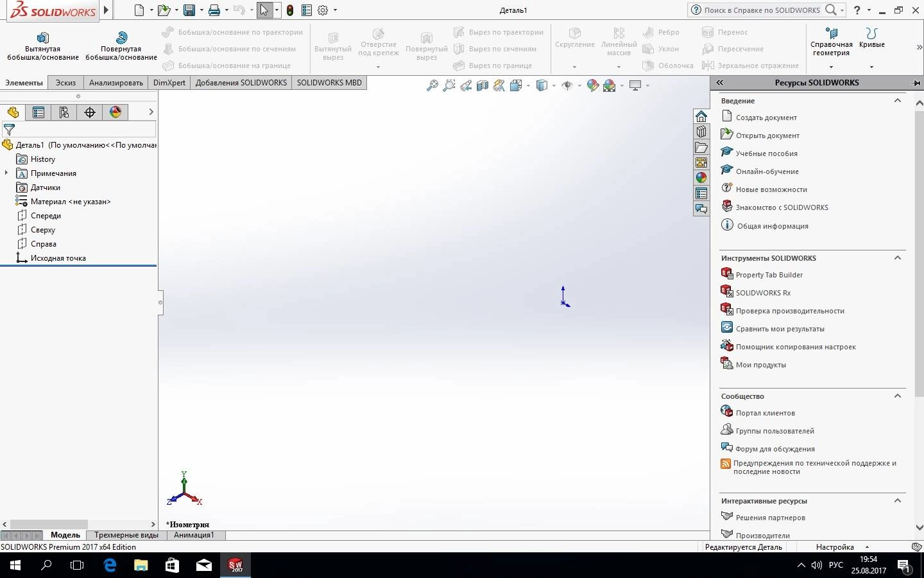Screen dimensions: 924x578
Task: Collapse the Интерактивные ресурсы section
Action: (x=898, y=501)
